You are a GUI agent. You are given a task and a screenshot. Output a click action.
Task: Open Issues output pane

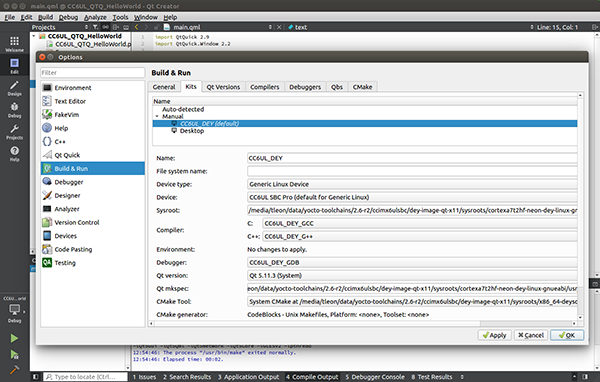coord(144,377)
